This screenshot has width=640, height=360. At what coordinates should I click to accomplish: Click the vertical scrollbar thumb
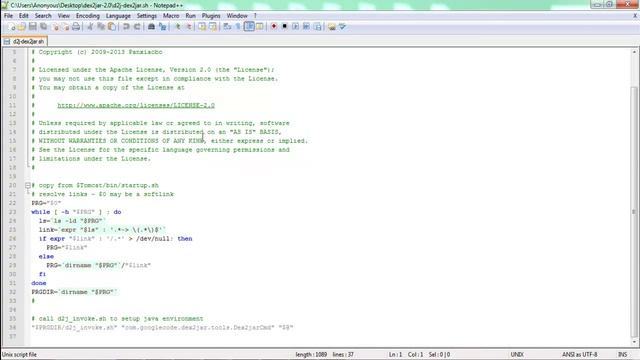tap(634, 212)
